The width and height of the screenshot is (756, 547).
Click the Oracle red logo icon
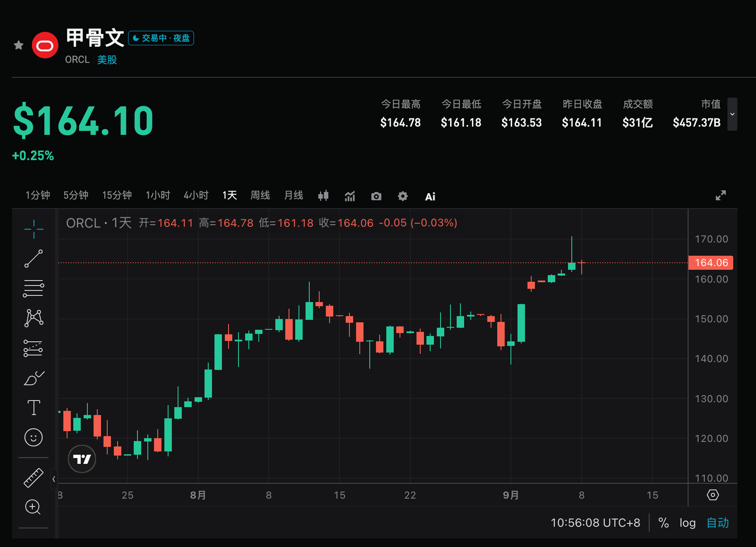click(x=45, y=45)
